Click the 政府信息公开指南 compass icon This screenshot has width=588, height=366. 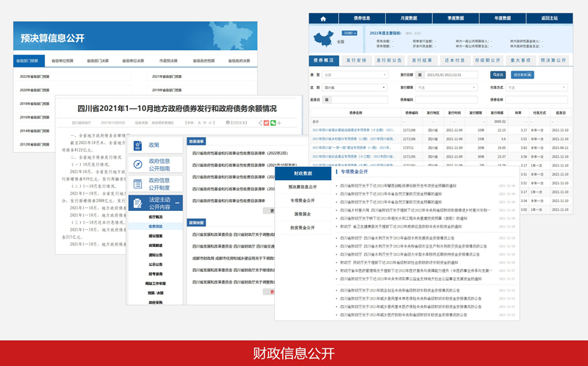(137, 165)
